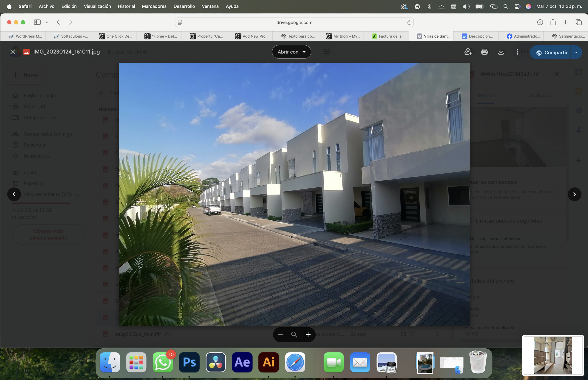Open the Marcadores menu

coord(154,6)
